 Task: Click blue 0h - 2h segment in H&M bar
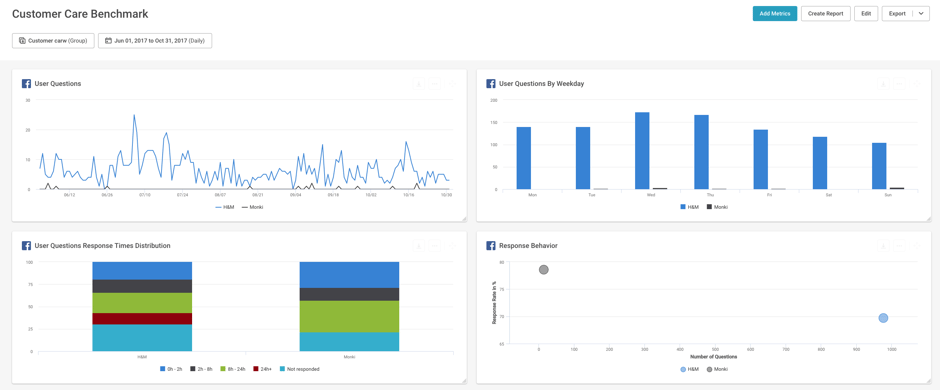pyautogui.click(x=142, y=271)
